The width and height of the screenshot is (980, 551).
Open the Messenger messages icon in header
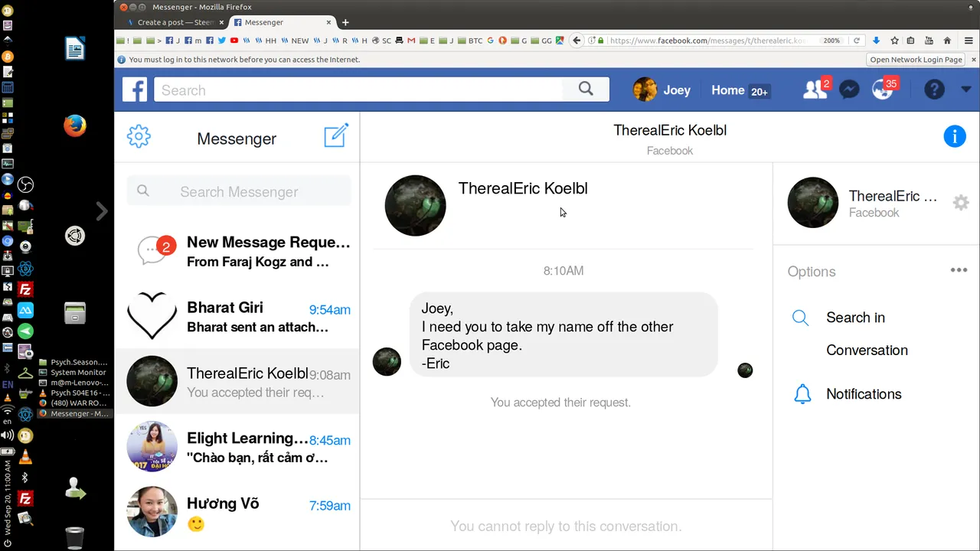click(848, 90)
